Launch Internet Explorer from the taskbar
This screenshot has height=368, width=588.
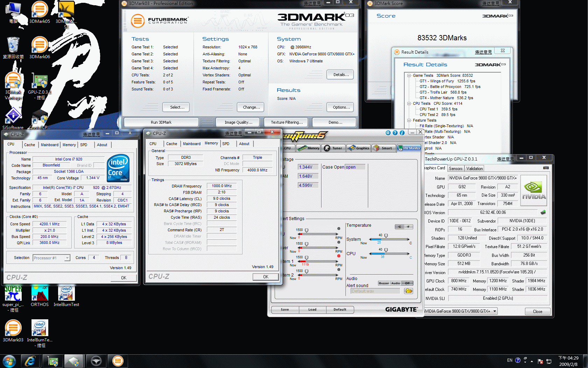tap(30, 361)
